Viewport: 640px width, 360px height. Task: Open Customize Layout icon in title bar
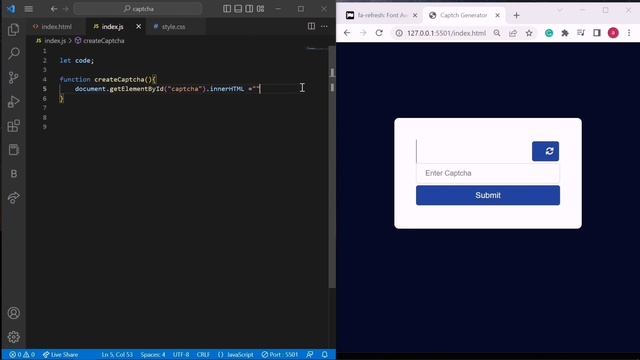click(x=260, y=9)
